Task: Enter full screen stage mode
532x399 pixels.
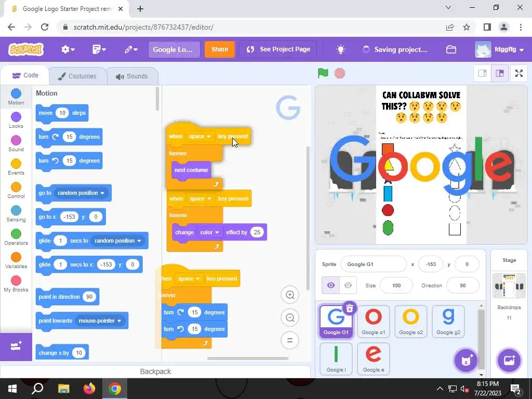Action: click(519, 73)
